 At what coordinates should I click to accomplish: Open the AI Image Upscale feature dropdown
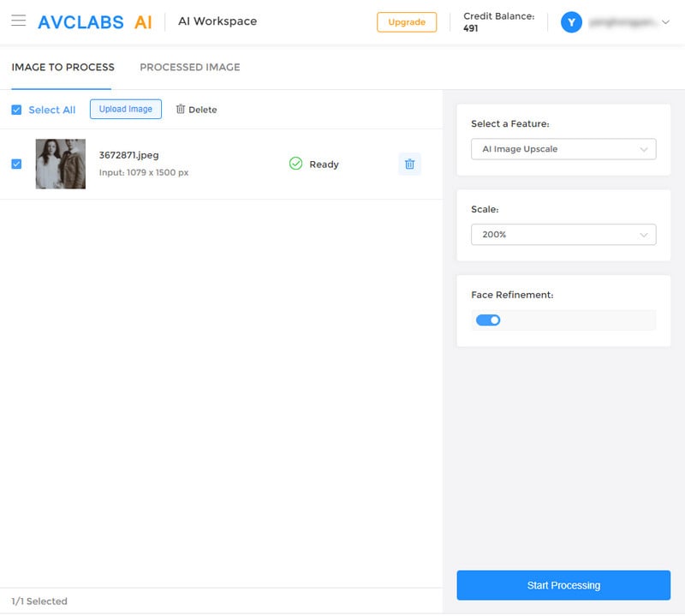click(563, 149)
